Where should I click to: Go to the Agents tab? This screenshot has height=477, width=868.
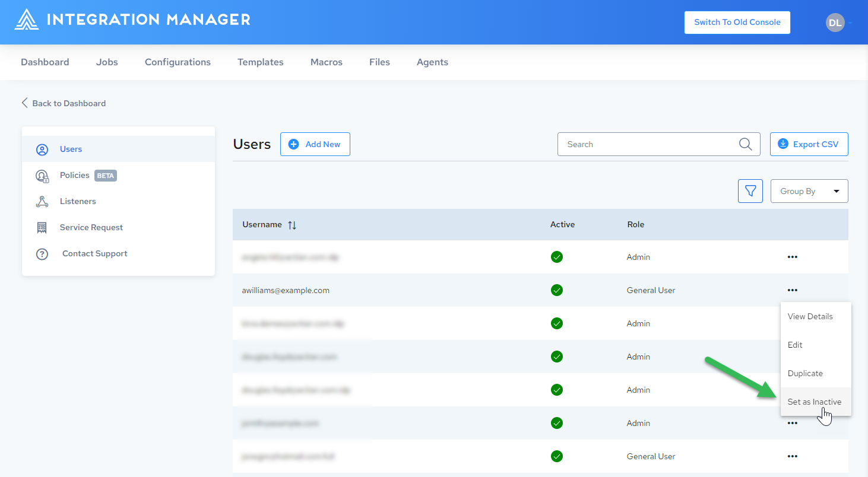click(x=432, y=62)
